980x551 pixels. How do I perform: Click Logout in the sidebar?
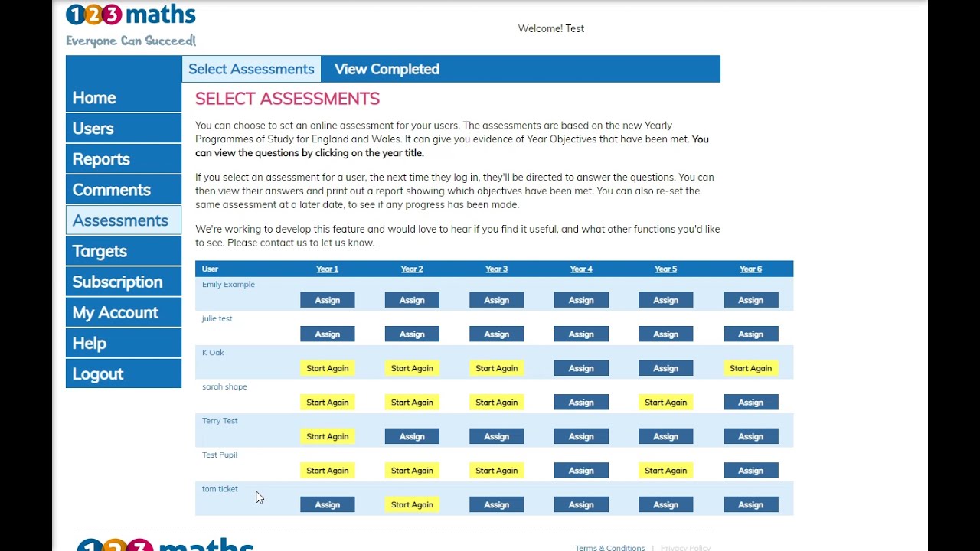point(123,373)
